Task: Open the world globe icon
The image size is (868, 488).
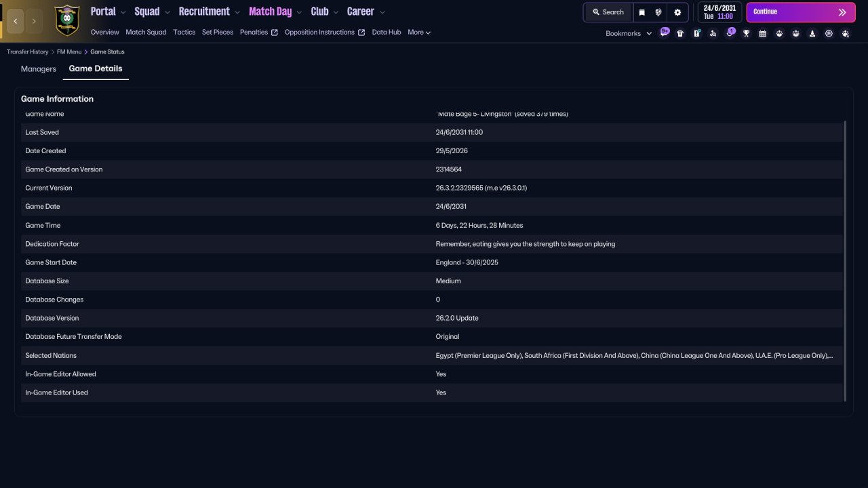Action: [658, 12]
